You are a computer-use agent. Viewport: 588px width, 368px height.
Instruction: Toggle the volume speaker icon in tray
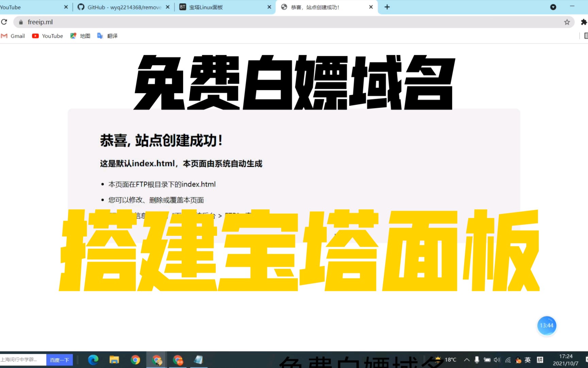(497, 360)
